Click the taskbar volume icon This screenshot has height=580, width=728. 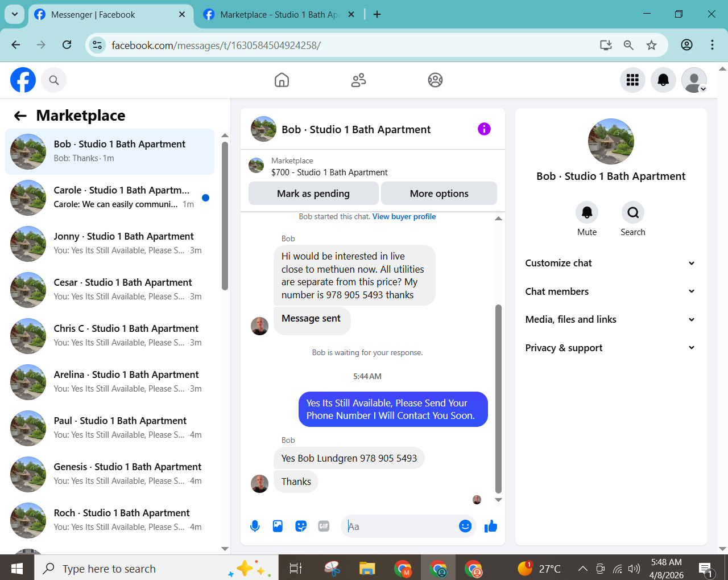634,568
